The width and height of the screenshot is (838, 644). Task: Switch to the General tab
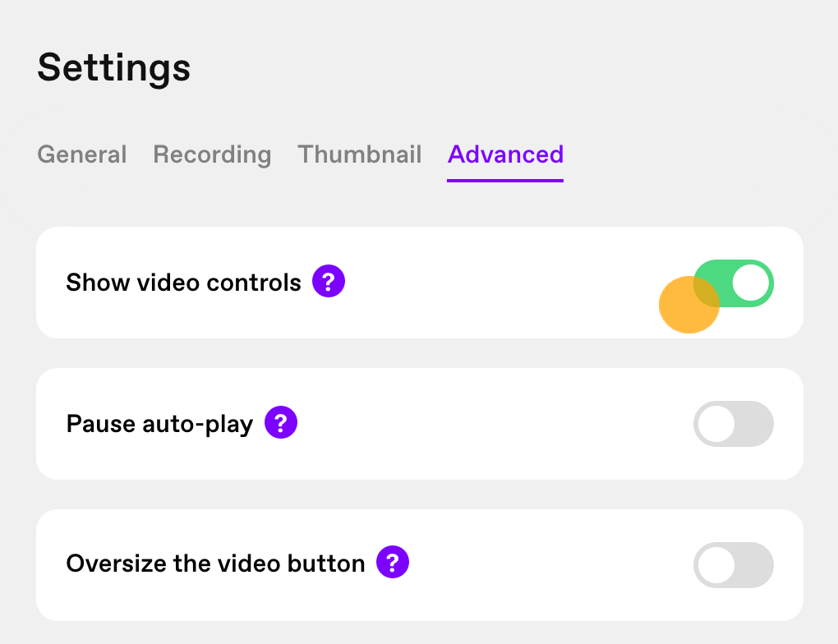82,154
